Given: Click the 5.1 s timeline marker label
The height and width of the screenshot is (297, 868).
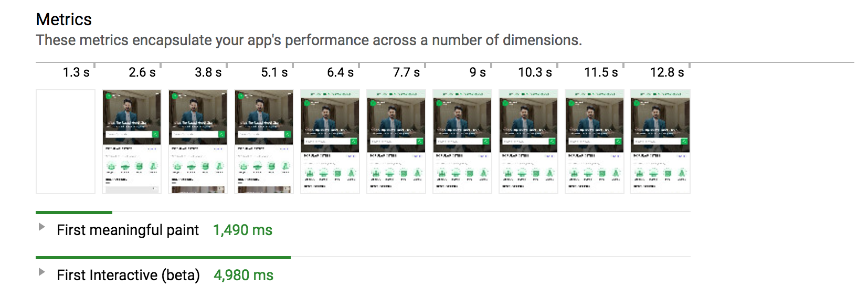Looking at the screenshot, I should pos(274,72).
